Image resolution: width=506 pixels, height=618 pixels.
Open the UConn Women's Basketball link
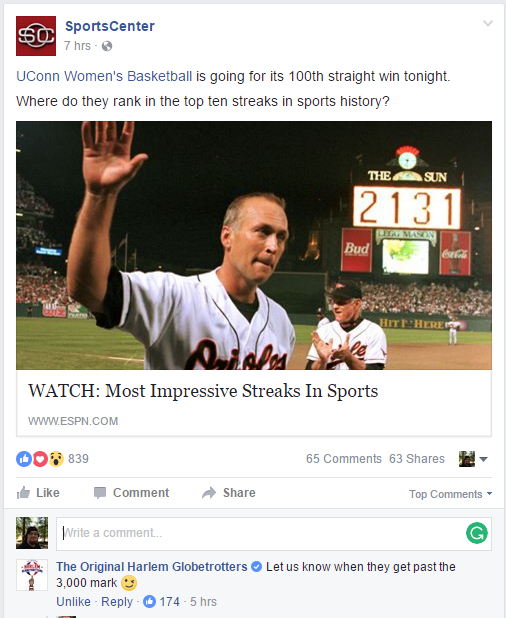(104, 76)
